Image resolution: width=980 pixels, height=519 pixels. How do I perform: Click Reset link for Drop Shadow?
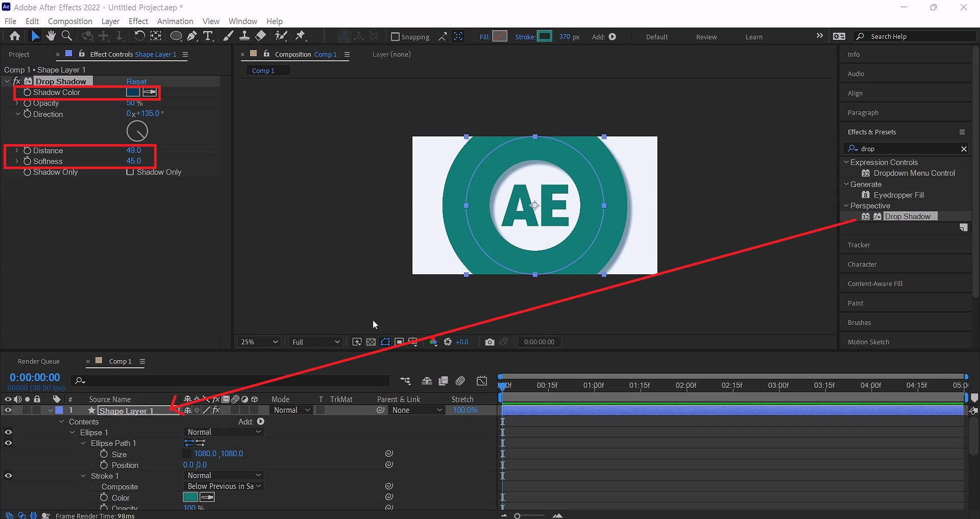point(136,82)
